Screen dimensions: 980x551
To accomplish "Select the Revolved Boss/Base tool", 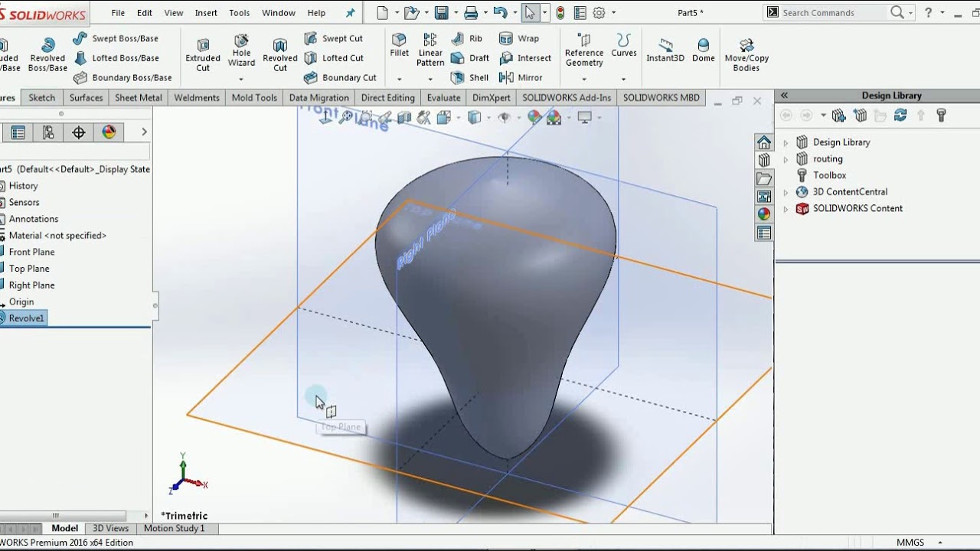I will (47, 55).
